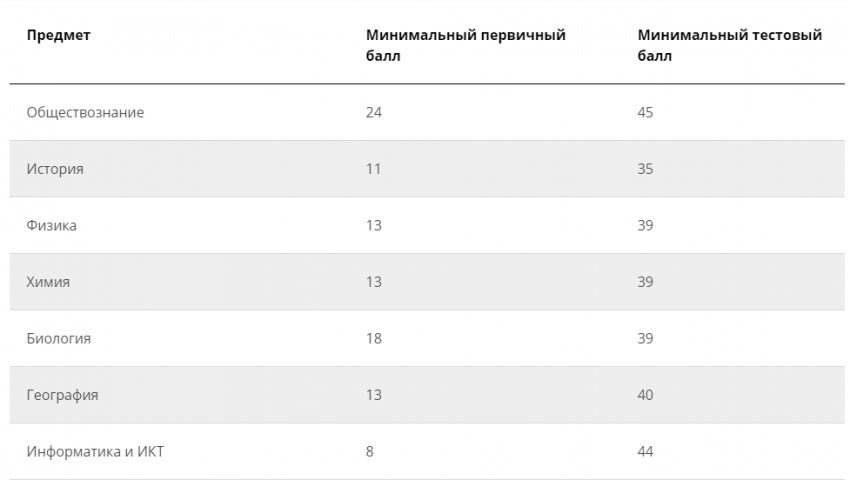Click the 'Минимальный тестовый балл' header
The height and width of the screenshot is (480, 850).
click(730, 45)
